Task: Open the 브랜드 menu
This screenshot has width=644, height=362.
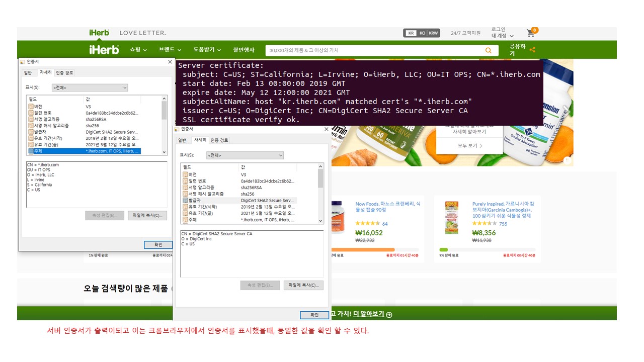Action: click(170, 50)
